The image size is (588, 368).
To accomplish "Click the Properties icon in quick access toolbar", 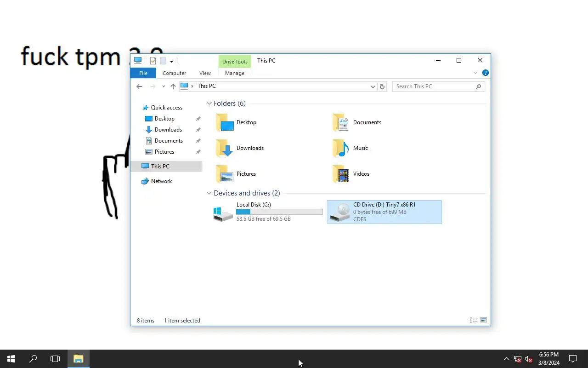I will pyautogui.click(x=153, y=61).
